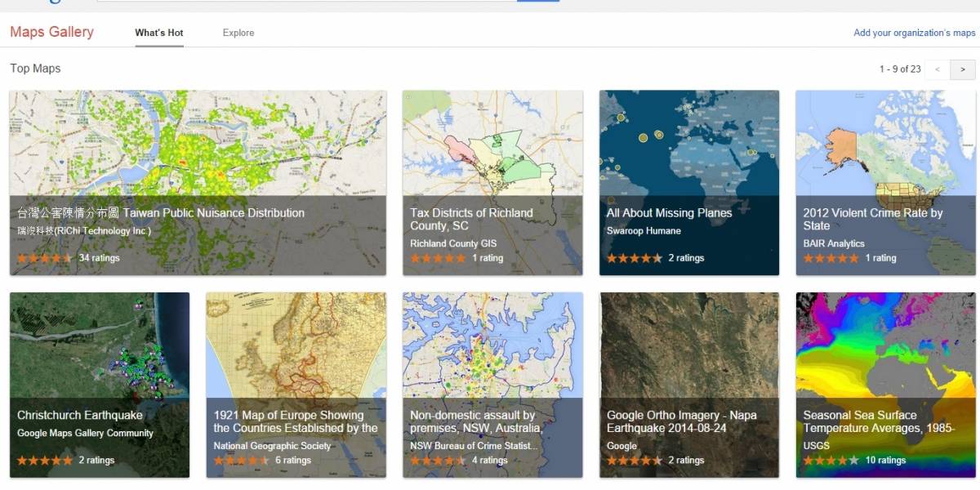Click star rating for Non-domestic assault map

(438, 461)
